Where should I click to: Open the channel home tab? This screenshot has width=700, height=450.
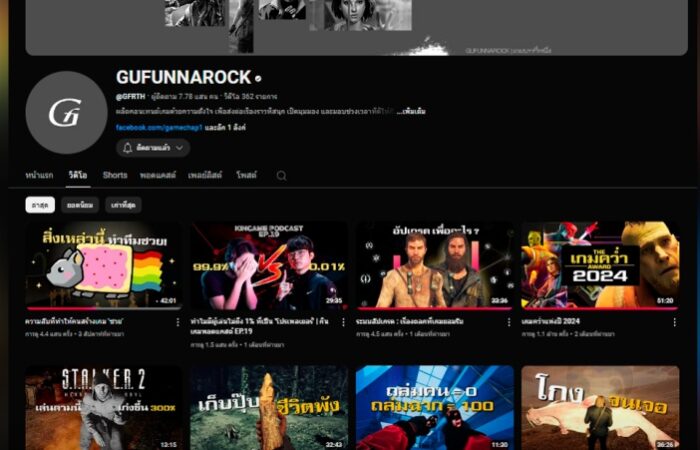39,175
